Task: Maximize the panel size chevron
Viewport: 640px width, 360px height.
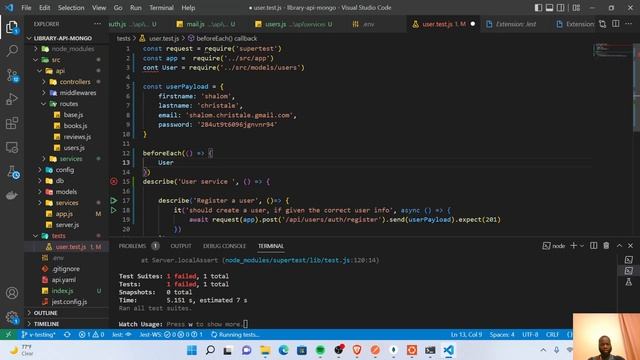Action: (x=619, y=246)
